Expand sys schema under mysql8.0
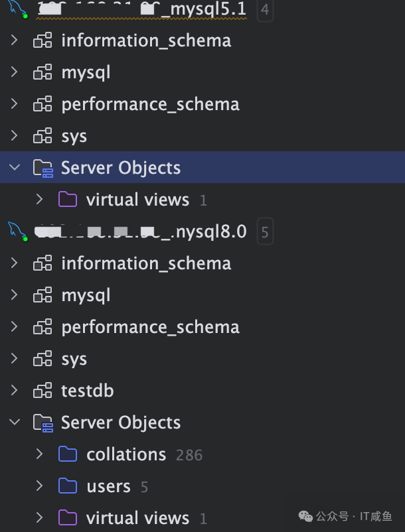 (x=15, y=359)
